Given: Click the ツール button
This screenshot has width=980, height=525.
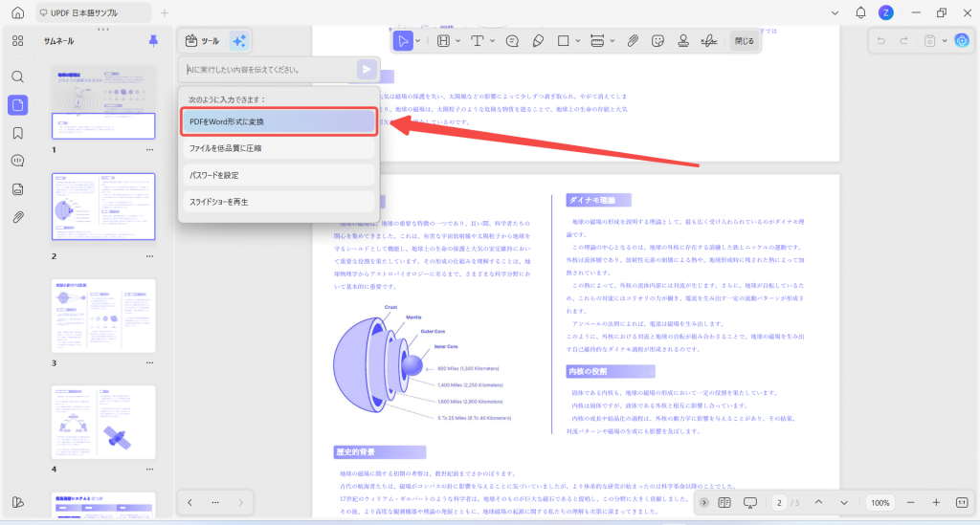Looking at the screenshot, I should [x=203, y=40].
